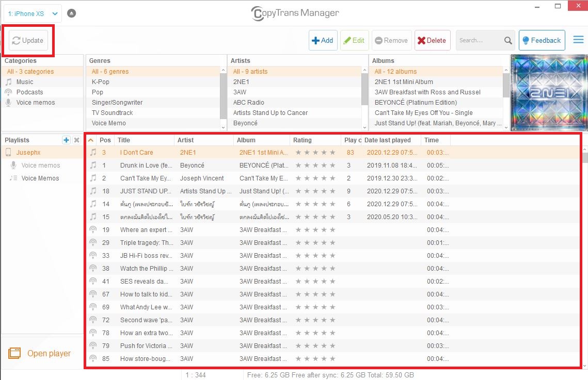This screenshot has width=588, height=380.
Task: Open the hamburger menu icon
Action: click(578, 40)
